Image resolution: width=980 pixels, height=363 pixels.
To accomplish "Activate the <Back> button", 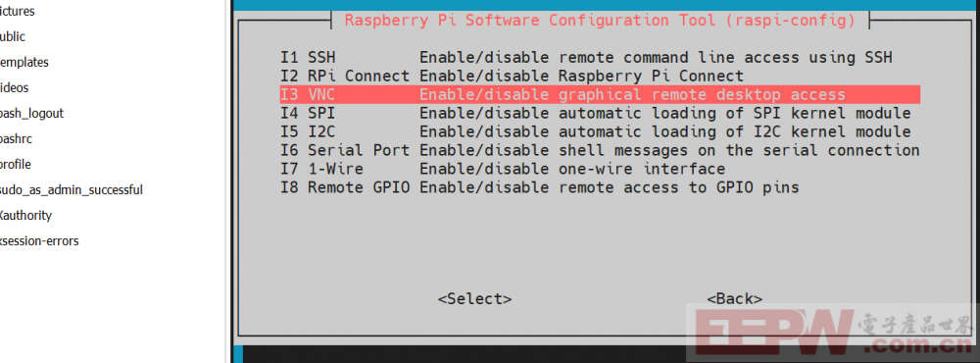I will 734,299.
